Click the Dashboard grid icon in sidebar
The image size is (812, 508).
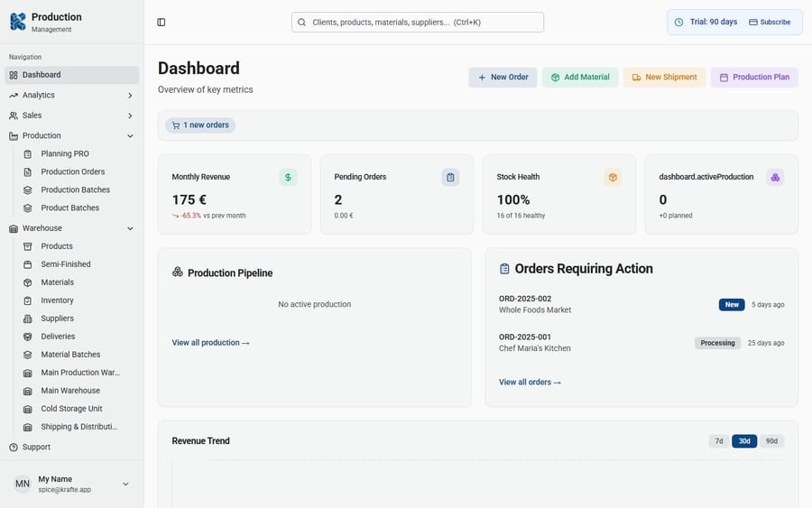[x=14, y=75]
